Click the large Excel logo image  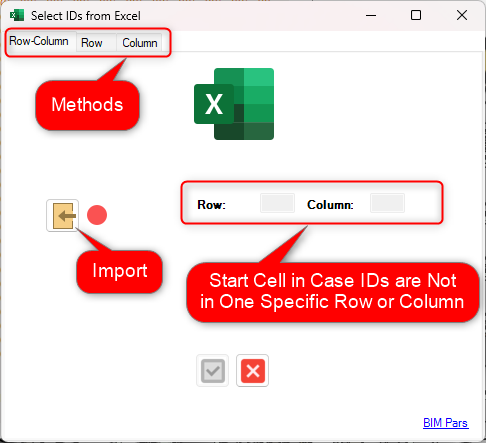tap(234, 104)
